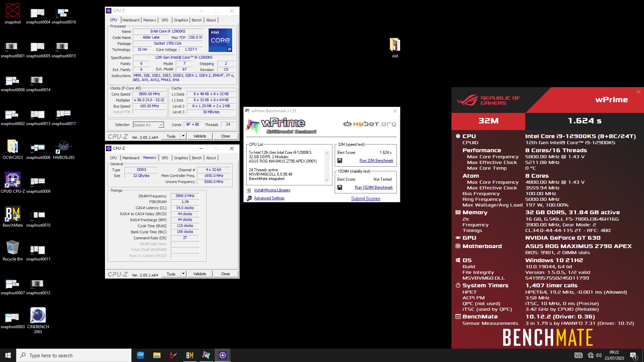Open the 'old' folder on desktop
The width and height of the screenshot is (644, 362).
tap(395, 48)
